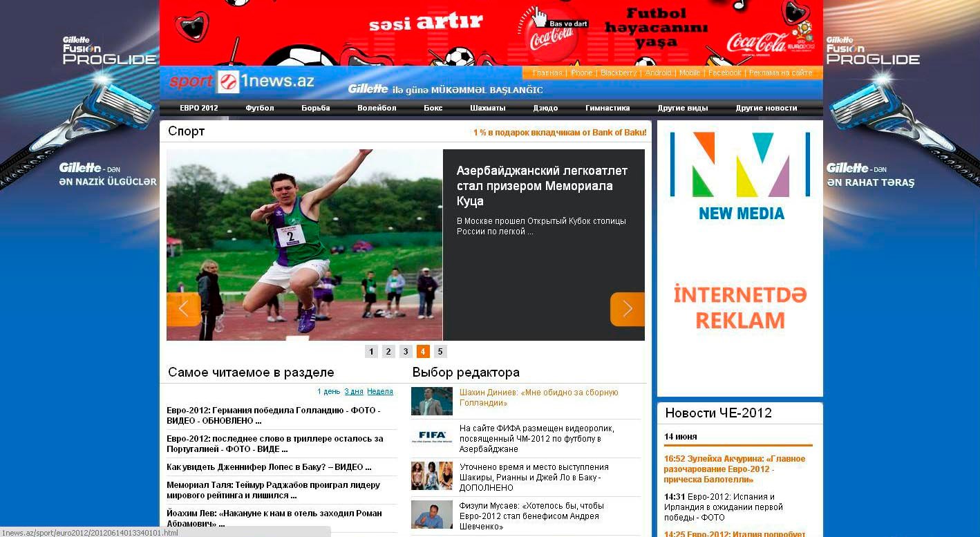Select slide number 5 in carousel
Image resolution: width=980 pixels, height=537 pixels.
pos(440,351)
